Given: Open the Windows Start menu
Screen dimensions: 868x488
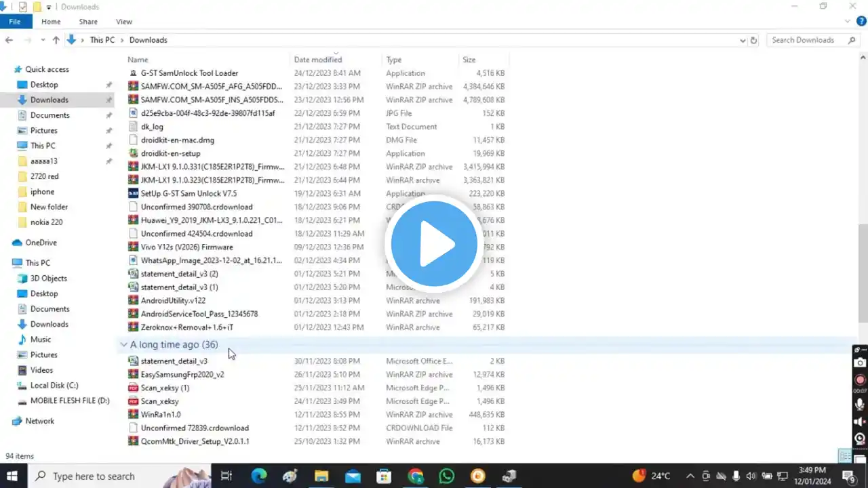Looking at the screenshot, I should (x=12, y=476).
